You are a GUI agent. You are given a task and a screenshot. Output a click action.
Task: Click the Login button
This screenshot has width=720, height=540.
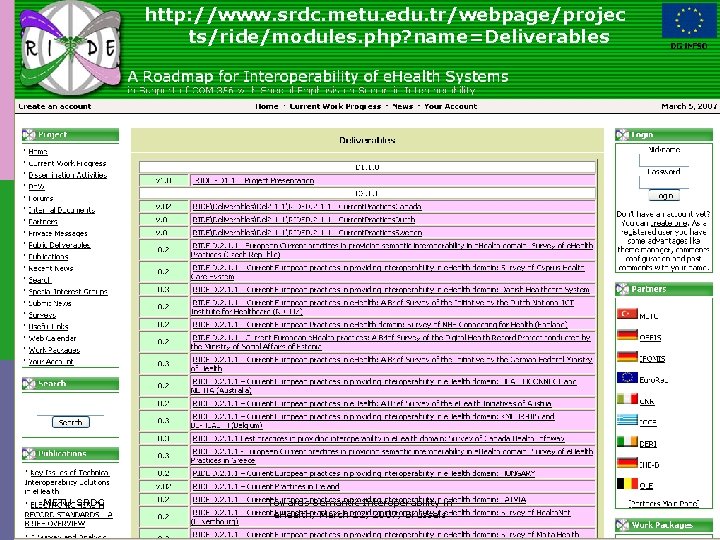tap(664, 196)
